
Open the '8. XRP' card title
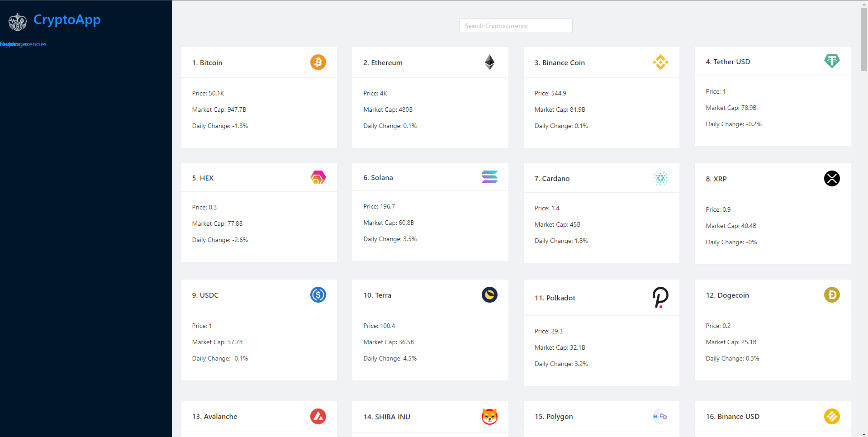coord(716,179)
